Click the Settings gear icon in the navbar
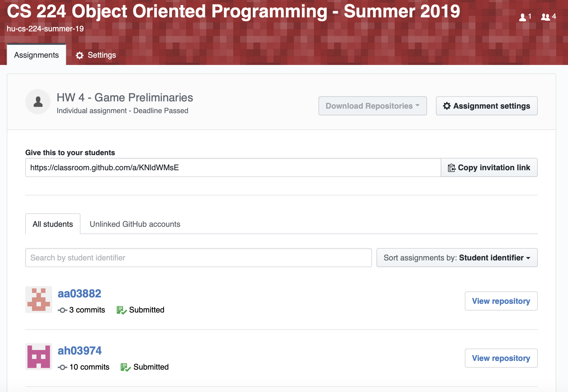 click(79, 55)
